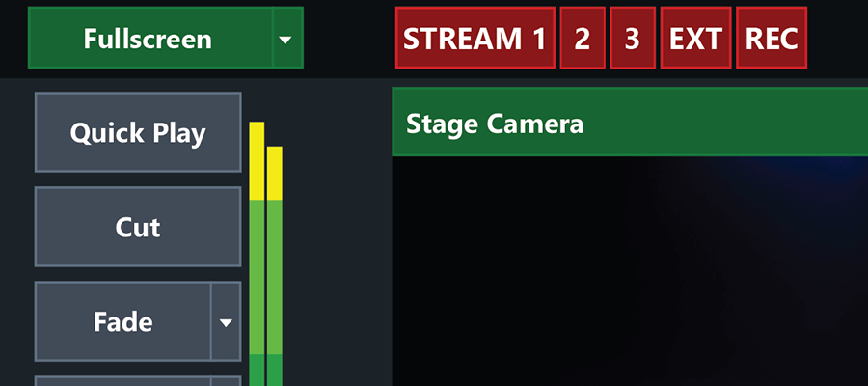Viewport: 868px width, 386px height.
Task: Open the Fullscreen dropdown arrow
Action: click(x=285, y=40)
